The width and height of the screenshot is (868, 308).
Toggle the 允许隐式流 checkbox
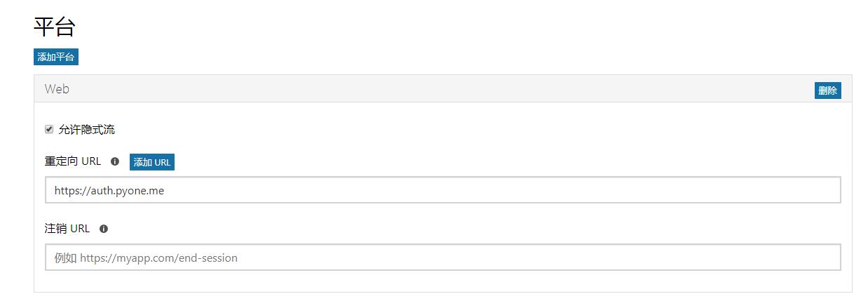point(49,129)
